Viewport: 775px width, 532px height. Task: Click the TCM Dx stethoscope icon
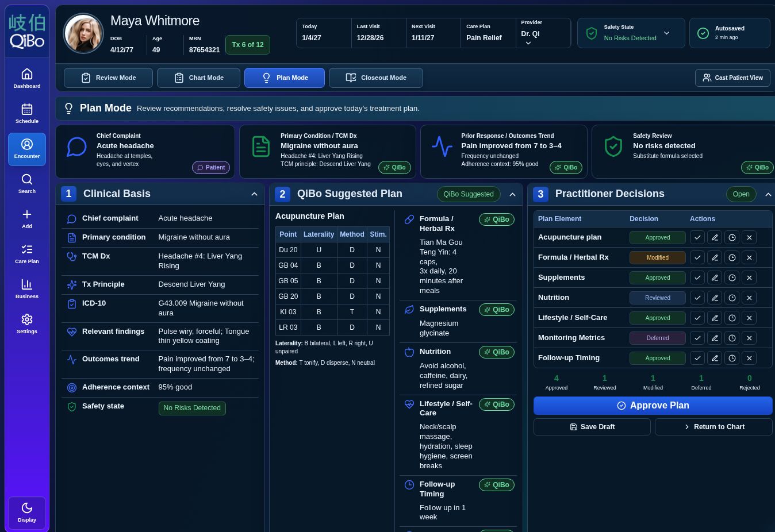[72, 257]
